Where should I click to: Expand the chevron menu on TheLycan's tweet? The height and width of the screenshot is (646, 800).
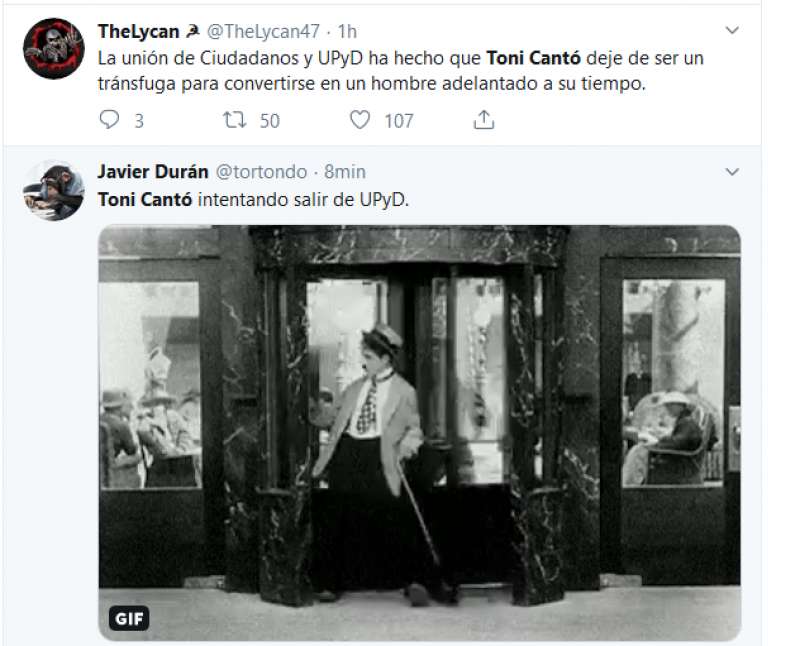coord(732,31)
